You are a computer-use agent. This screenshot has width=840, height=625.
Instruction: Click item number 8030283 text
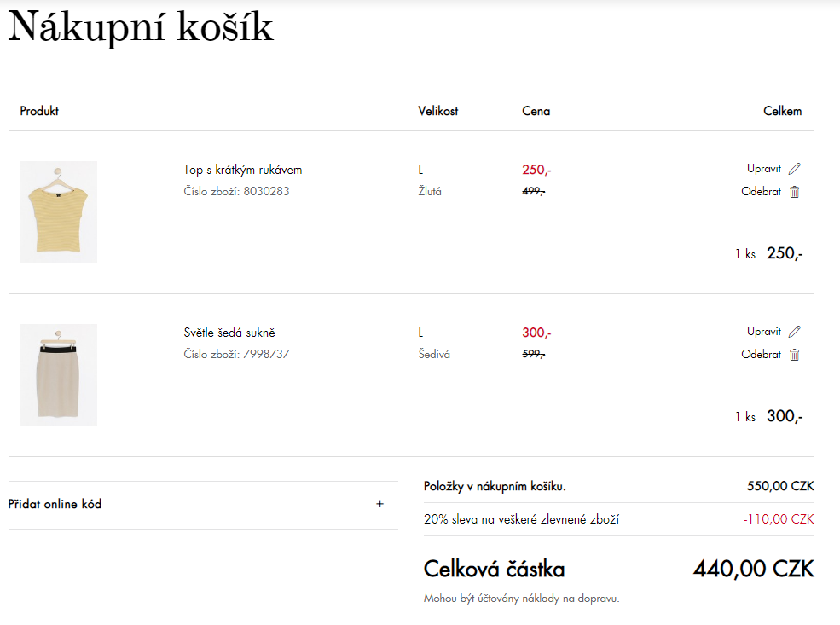tap(236, 191)
